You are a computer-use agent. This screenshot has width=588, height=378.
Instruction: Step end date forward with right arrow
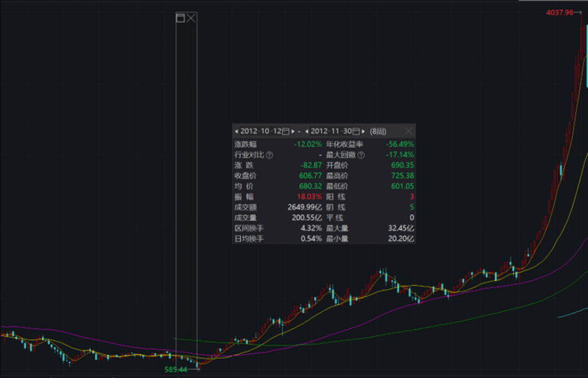(x=363, y=132)
